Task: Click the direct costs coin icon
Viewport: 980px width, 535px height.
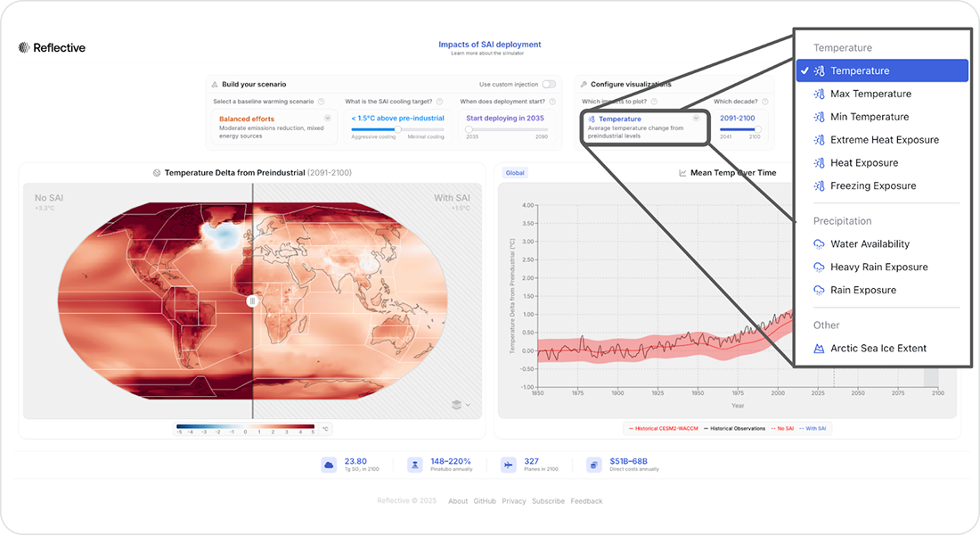Action: point(594,465)
